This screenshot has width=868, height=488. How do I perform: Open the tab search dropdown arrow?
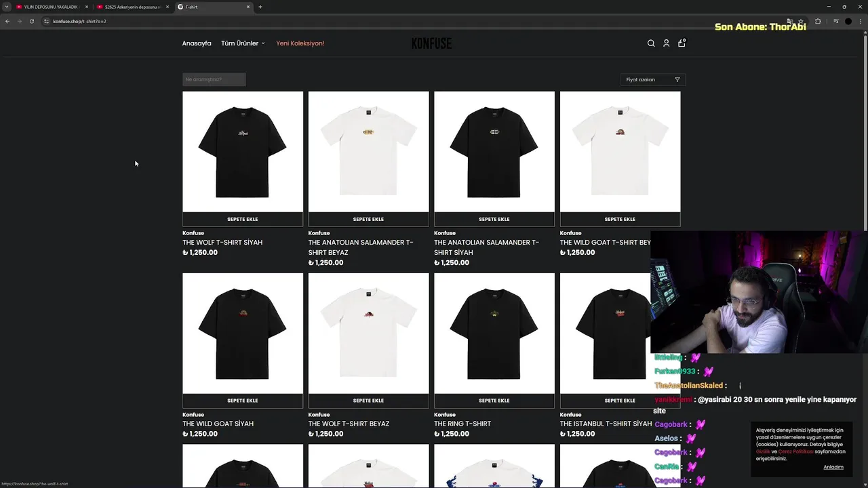[x=6, y=7]
